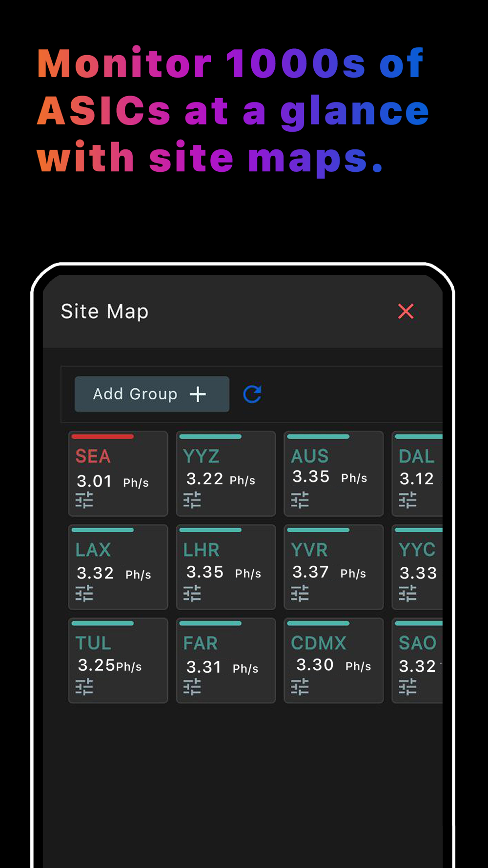Click DAL hashrate value 3.12
Image resolution: width=488 pixels, height=868 pixels.
pos(417,479)
